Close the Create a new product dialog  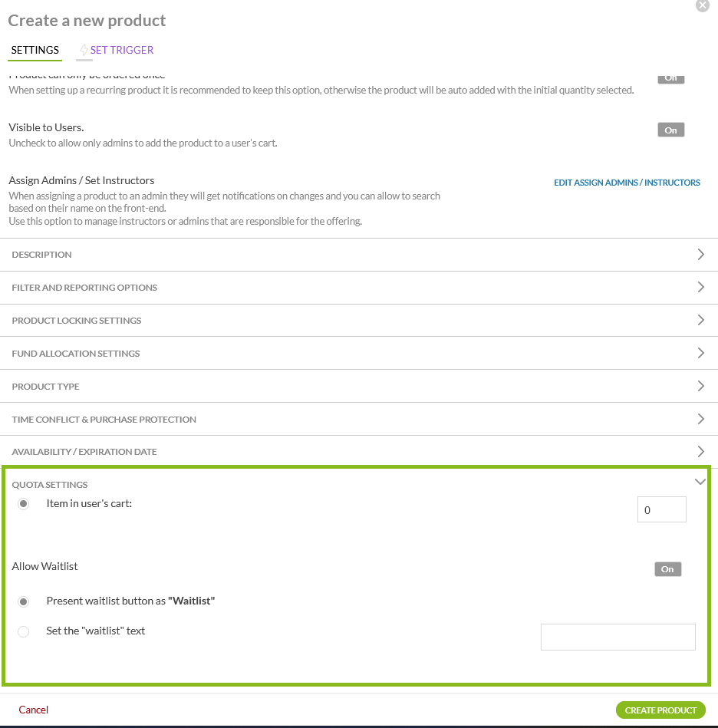(x=702, y=5)
